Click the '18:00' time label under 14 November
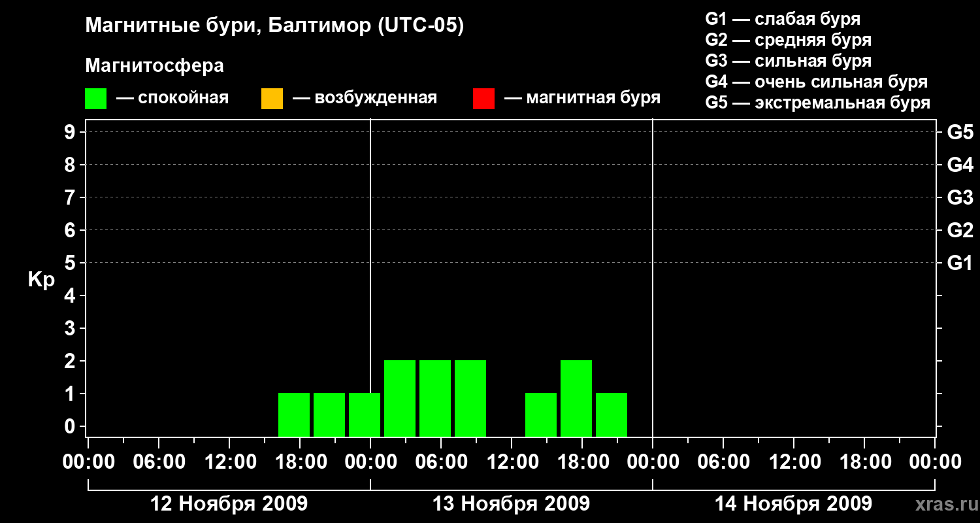Image resolution: width=980 pixels, height=523 pixels. point(864,462)
